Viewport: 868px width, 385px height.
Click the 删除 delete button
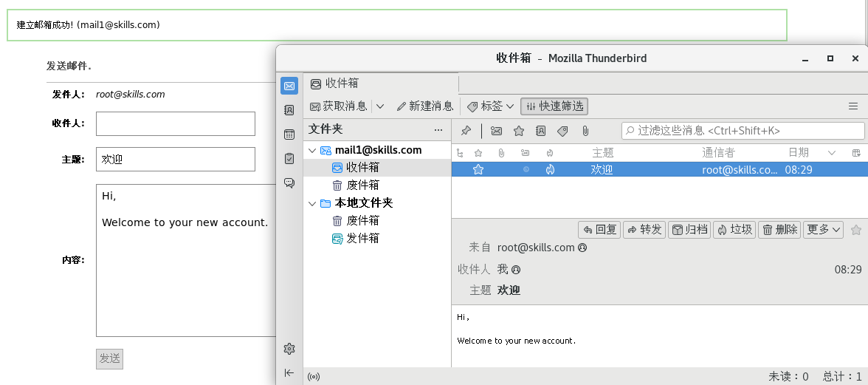[779, 229]
